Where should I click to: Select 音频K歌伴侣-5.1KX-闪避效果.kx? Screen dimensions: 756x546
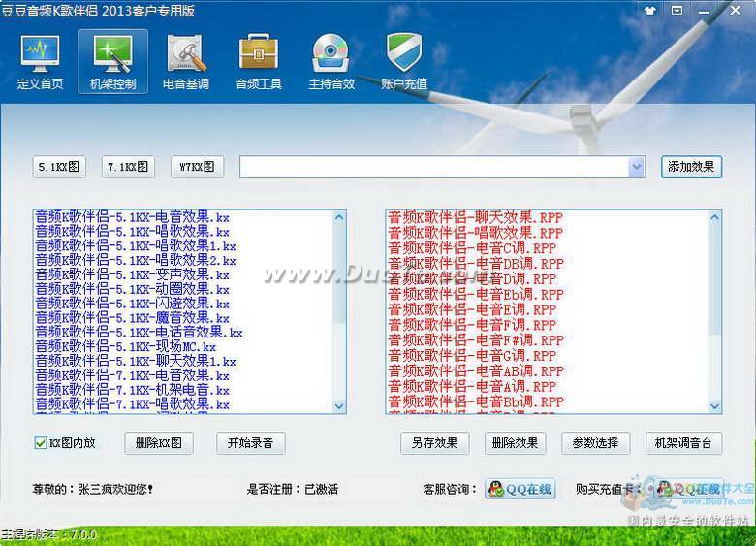click(132, 304)
